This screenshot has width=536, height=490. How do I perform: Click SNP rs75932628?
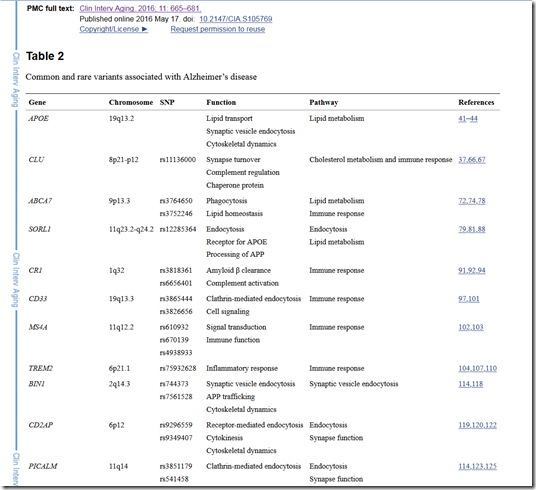pos(178,368)
